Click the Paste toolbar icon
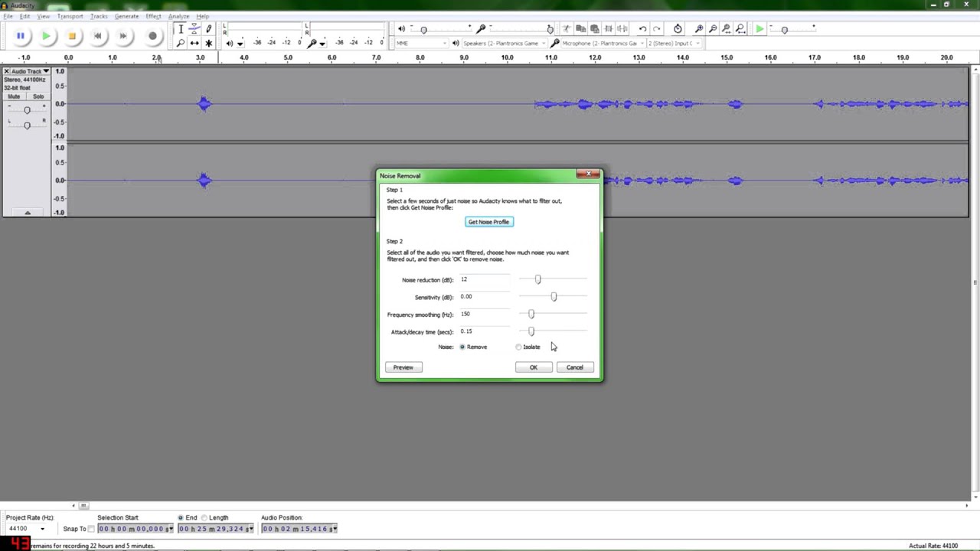 [594, 29]
